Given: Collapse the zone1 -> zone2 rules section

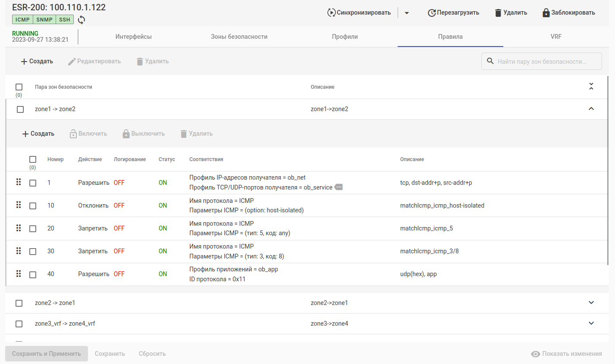Looking at the screenshot, I should pos(591,109).
